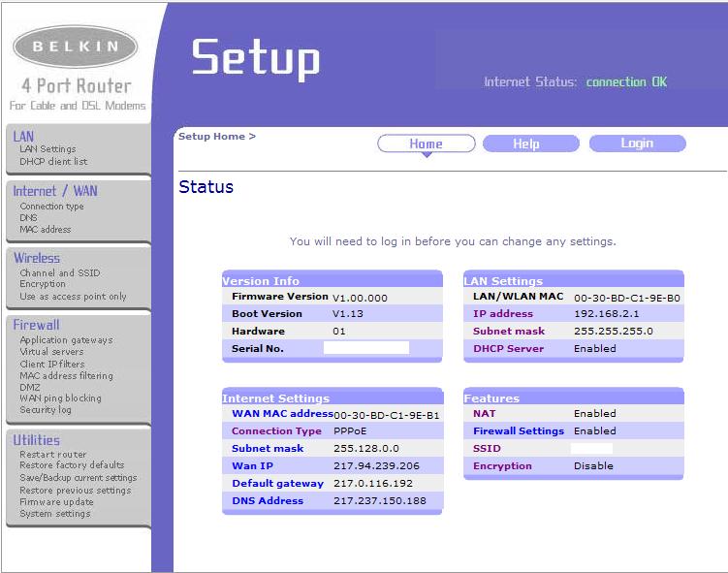The image size is (728, 573).
Task: Click firmware version value V1.00.000
Action: [x=360, y=298]
